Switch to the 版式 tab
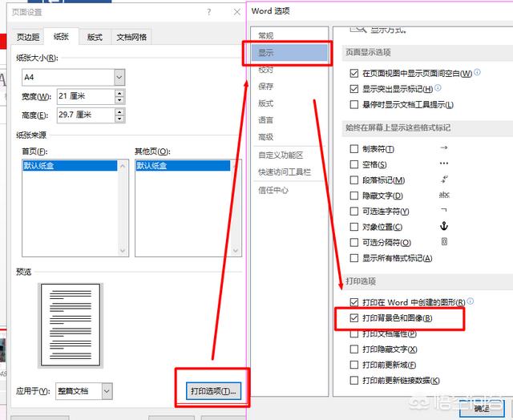 tap(95, 37)
